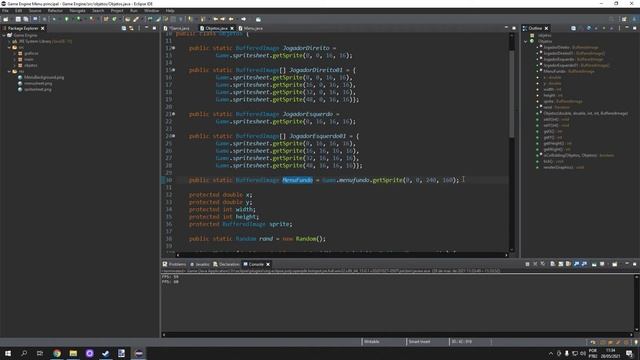Minimize the Console view
This screenshot has width=640, height=360.
[x=627, y=264]
